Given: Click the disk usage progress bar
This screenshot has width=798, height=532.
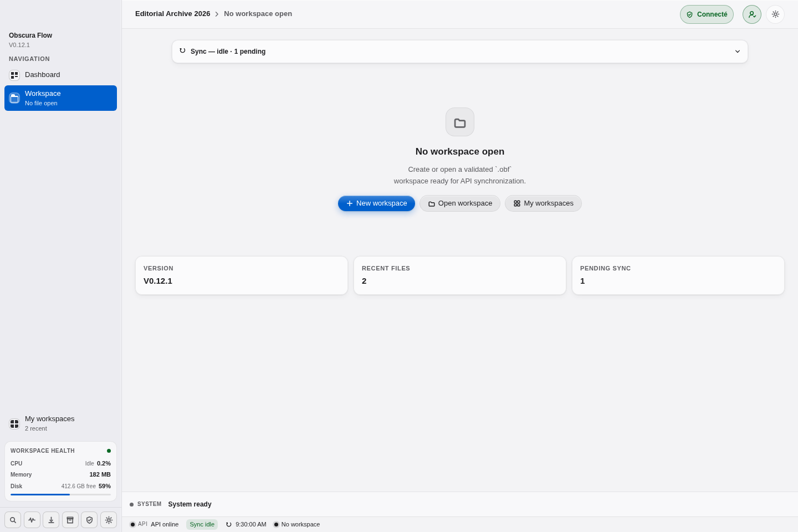Looking at the screenshot, I should (61, 494).
